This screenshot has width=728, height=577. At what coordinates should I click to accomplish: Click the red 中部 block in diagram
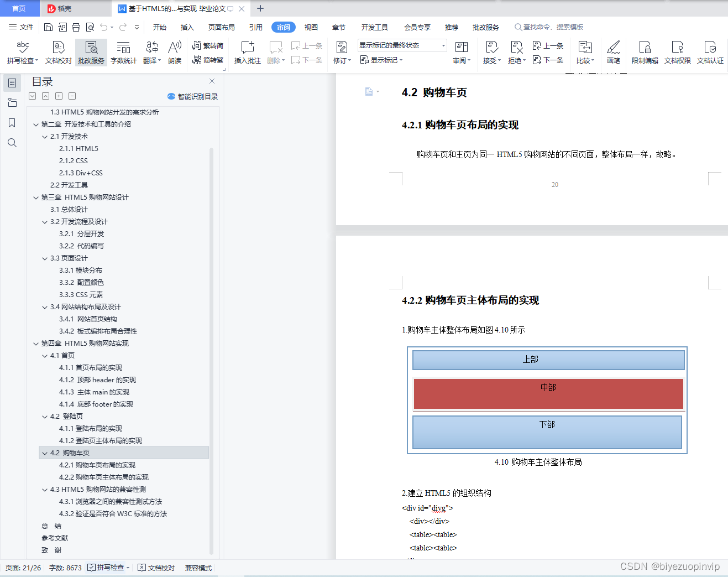click(x=548, y=394)
